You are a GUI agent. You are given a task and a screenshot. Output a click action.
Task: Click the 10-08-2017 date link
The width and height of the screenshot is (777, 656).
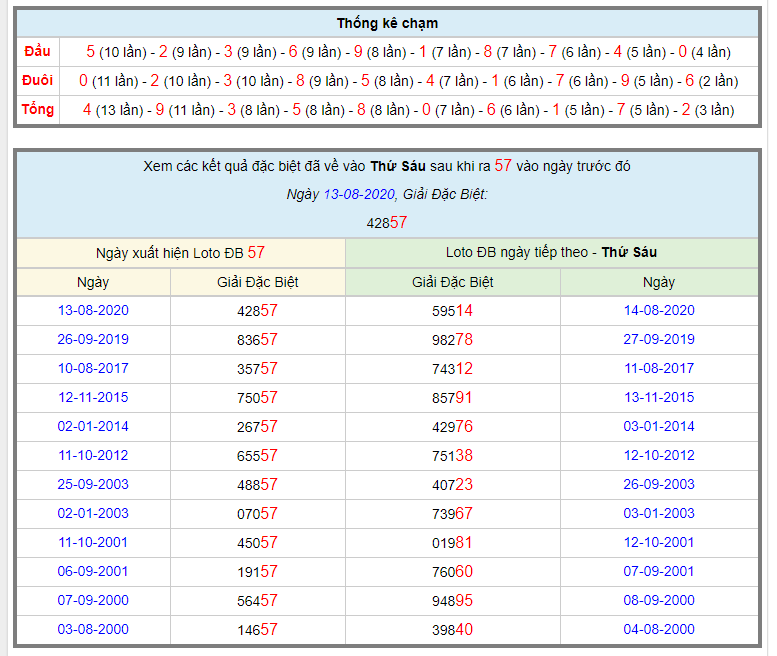[93, 368]
